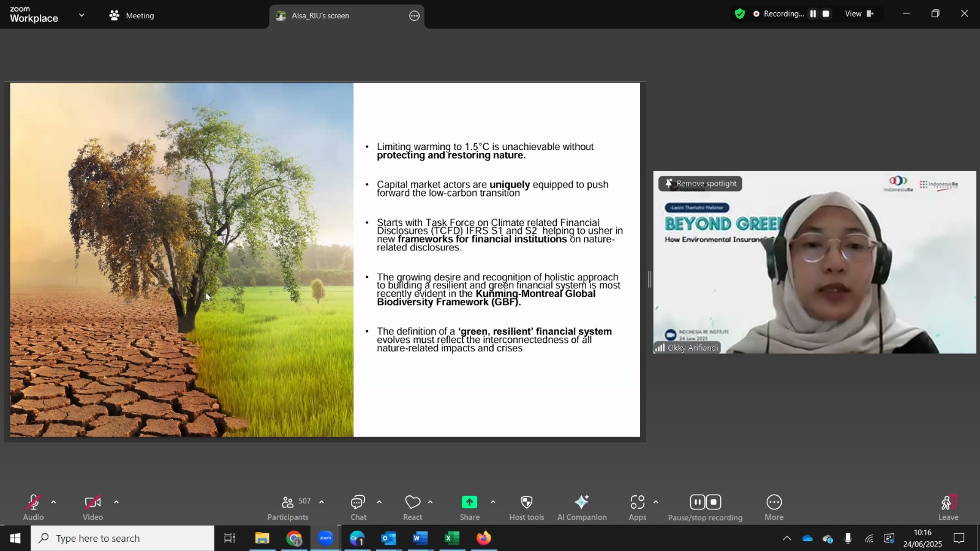980x551 pixels.
Task: Click the React heart icon
Action: pos(413,503)
